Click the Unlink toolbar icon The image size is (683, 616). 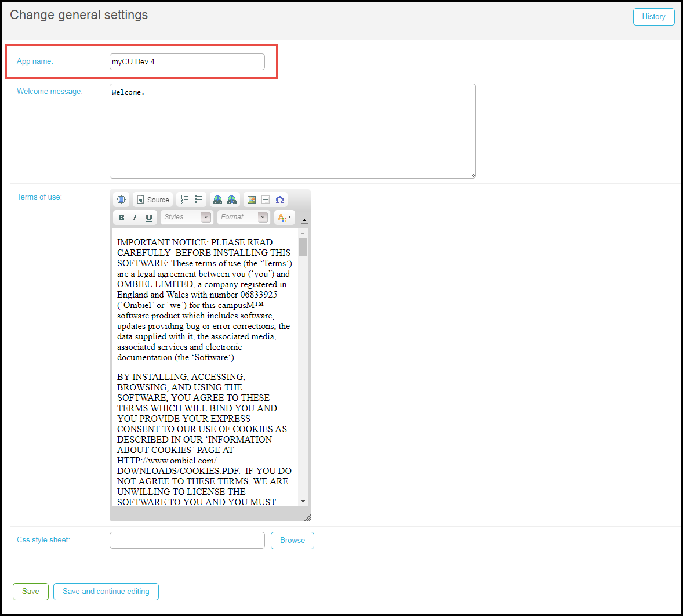tap(232, 200)
